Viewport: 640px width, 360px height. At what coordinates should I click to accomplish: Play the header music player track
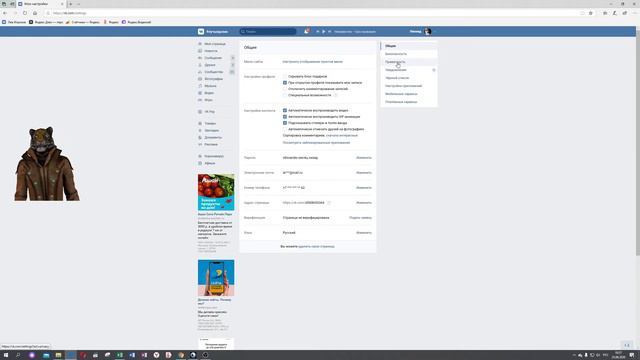coord(324,31)
